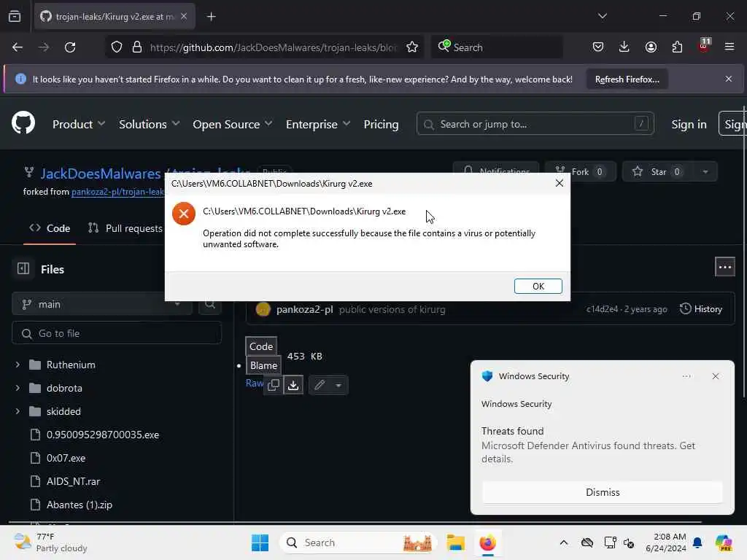This screenshot has height=560, width=747.
Task: Focus the Firefox Search box
Action: click(497, 47)
